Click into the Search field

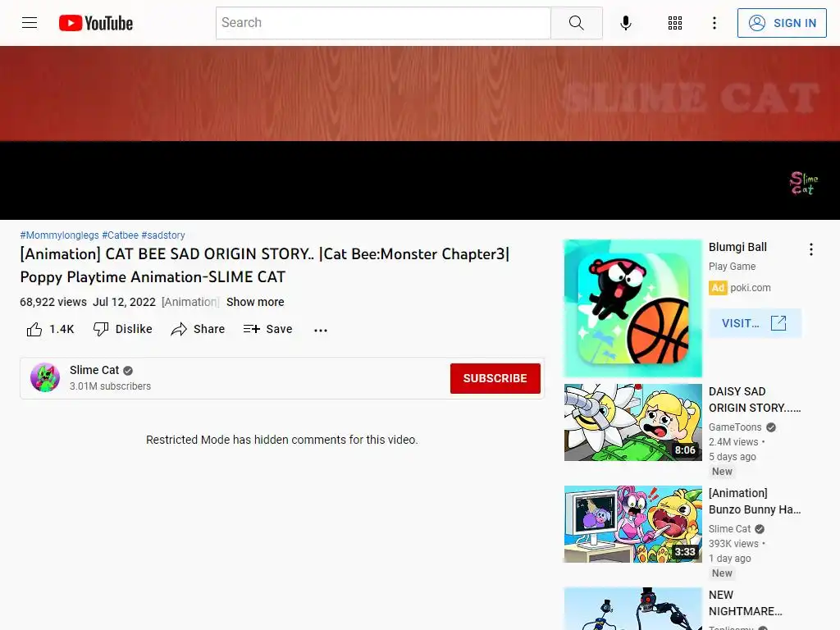pyautogui.click(x=383, y=23)
